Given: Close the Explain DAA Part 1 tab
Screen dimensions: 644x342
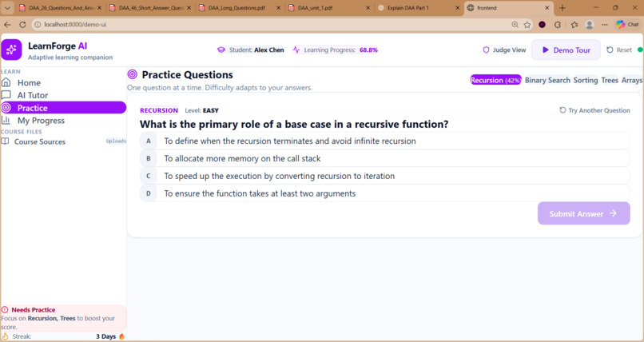Looking at the screenshot, I should (458, 8).
